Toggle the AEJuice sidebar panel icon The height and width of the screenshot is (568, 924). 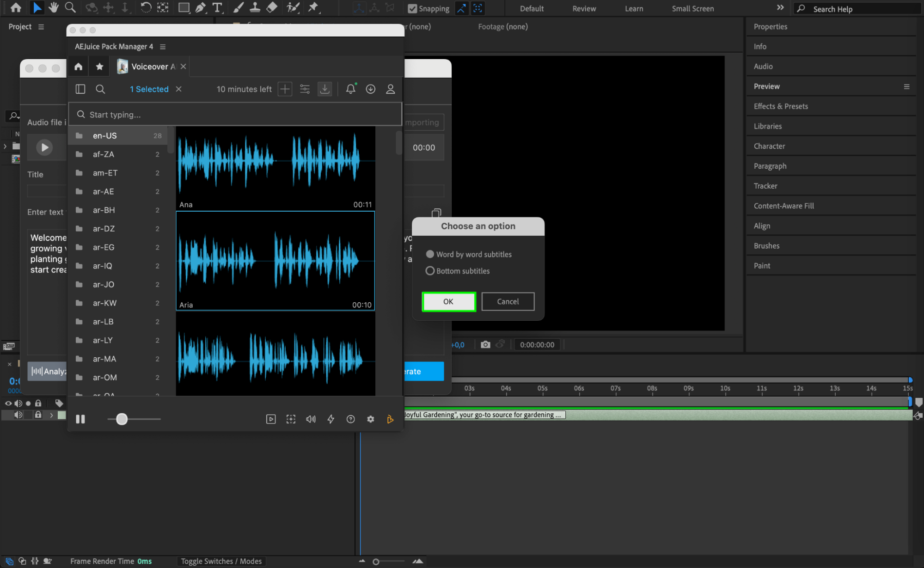point(80,89)
